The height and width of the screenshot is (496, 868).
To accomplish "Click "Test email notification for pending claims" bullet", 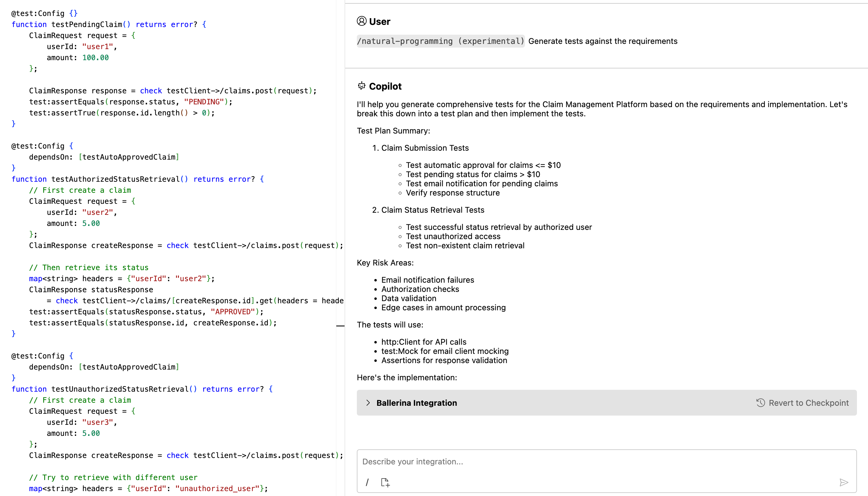I will pos(482,184).
